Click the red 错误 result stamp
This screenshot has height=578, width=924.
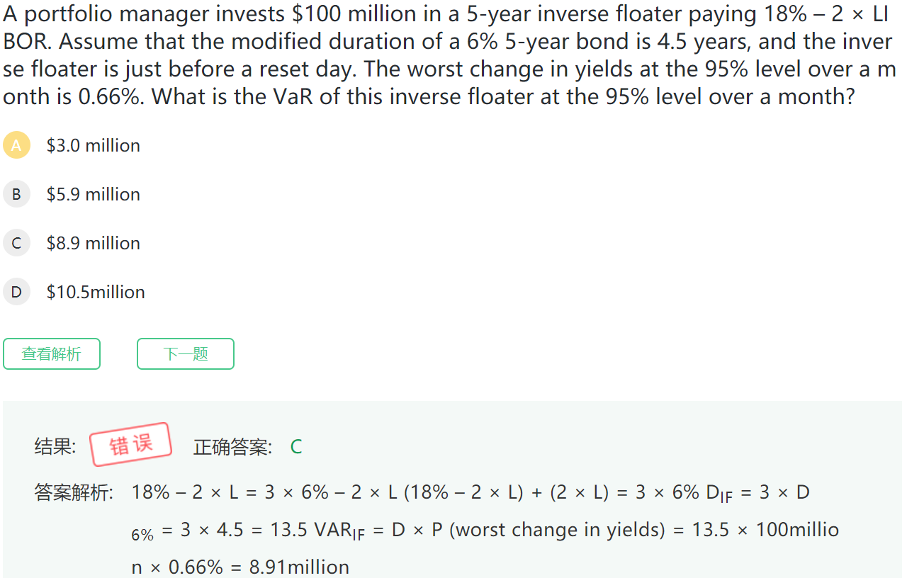click(x=131, y=445)
